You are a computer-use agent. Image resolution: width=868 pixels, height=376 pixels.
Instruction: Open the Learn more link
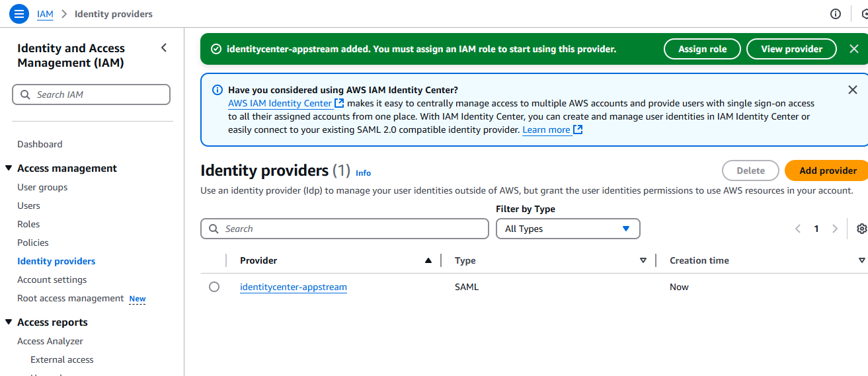point(546,130)
